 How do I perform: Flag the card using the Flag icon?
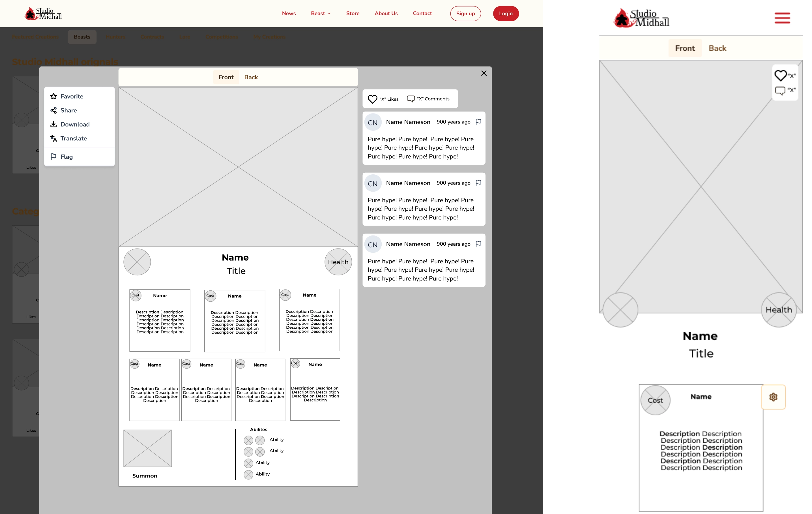tap(54, 156)
